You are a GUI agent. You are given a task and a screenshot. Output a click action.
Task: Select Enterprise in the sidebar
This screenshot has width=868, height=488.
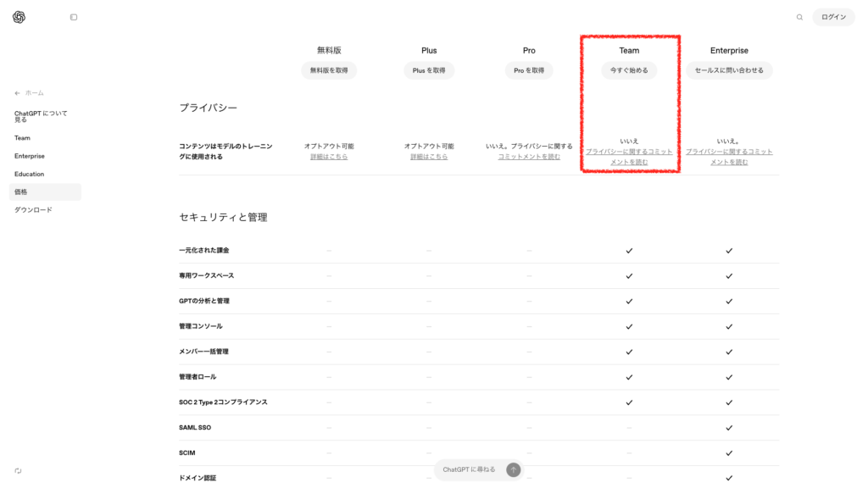(x=30, y=156)
